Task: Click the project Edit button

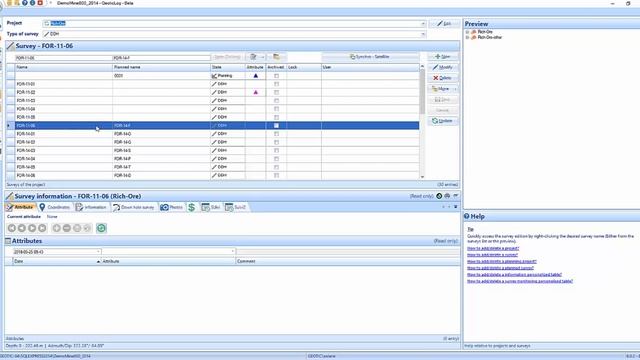Action: tap(444, 24)
